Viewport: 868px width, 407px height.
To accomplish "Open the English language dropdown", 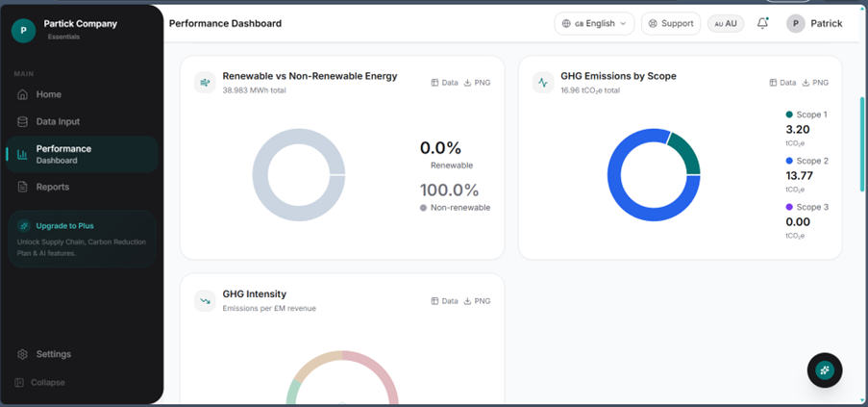I will click(x=594, y=24).
